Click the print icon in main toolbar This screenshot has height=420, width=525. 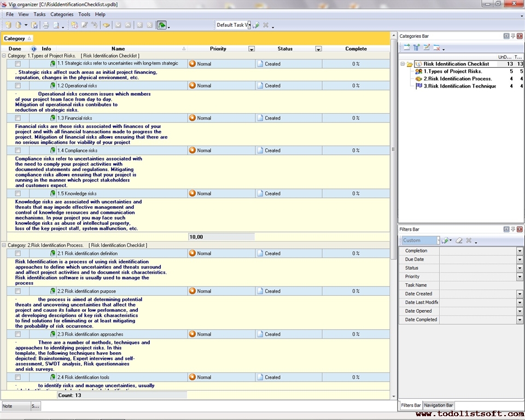pos(46,25)
